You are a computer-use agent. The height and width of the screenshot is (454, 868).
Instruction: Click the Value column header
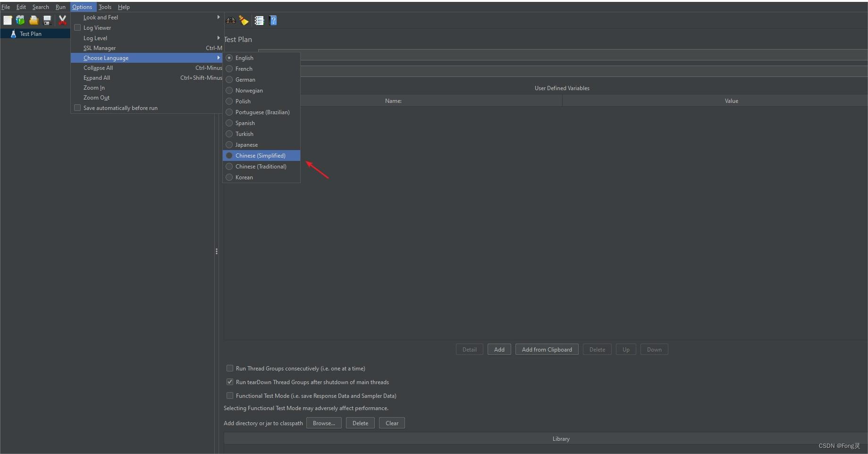point(715,101)
